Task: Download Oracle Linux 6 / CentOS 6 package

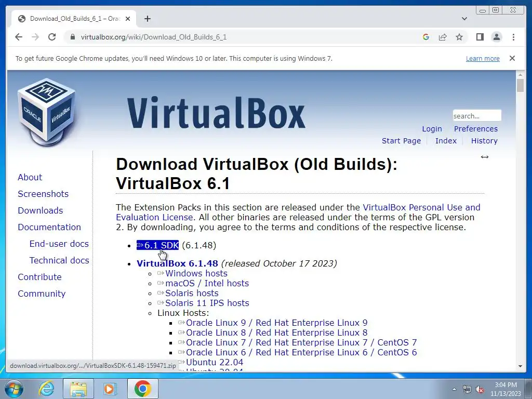Action: 298,352
